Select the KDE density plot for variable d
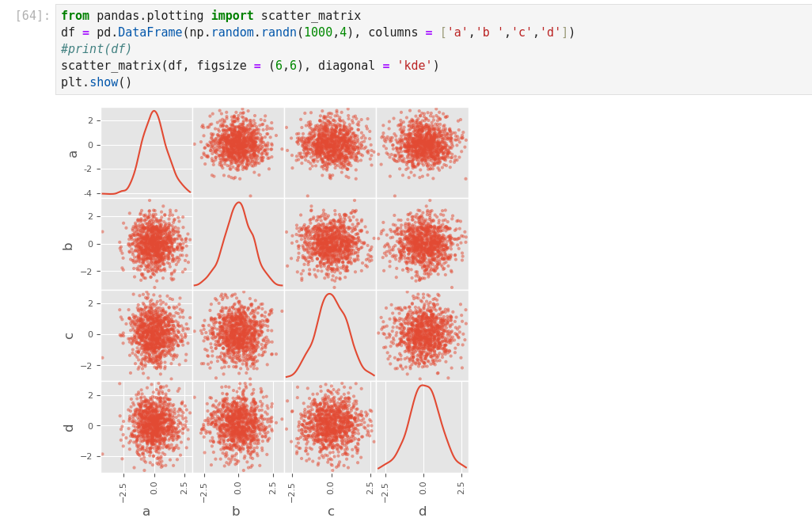 pyautogui.click(x=422, y=427)
